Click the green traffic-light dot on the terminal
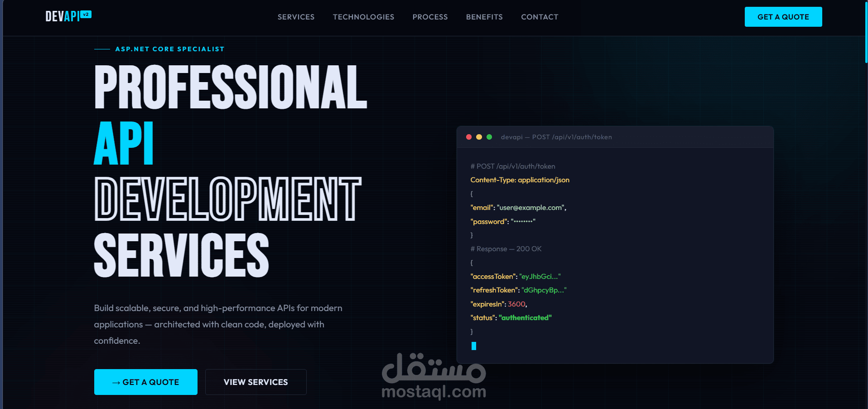This screenshot has width=868, height=409. click(x=490, y=137)
